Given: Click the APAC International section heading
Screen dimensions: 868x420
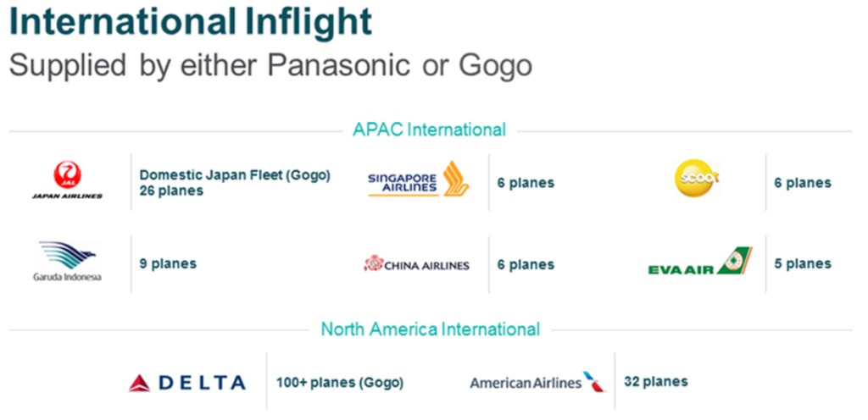Looking at the screenshot, I should 430,130.
